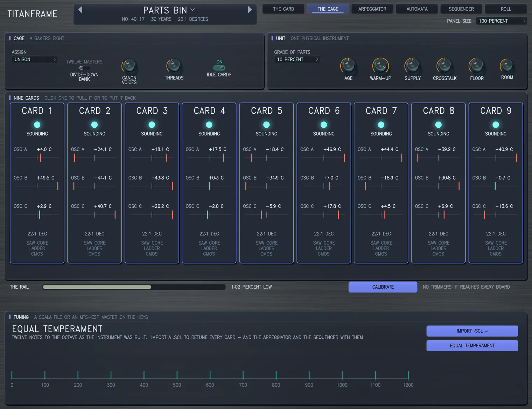The image size is (532, 409).
Task: Click the Calibrate button
Action: (383, 287)
